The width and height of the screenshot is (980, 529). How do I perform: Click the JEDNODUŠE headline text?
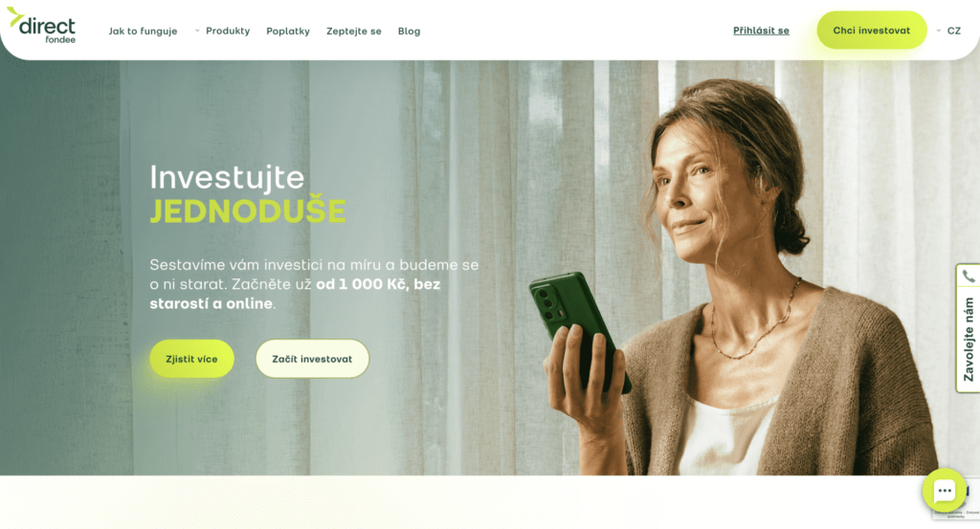point(248,211)
